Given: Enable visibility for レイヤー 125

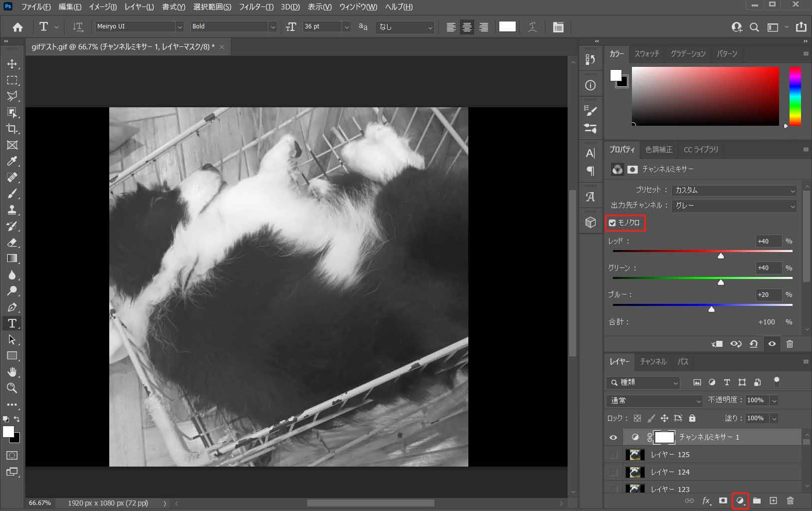Looking at the screenshot, I should (613, 455).
